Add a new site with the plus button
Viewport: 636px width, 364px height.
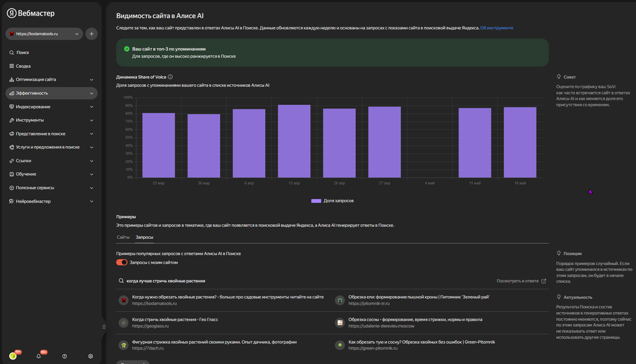pos(91,34)
